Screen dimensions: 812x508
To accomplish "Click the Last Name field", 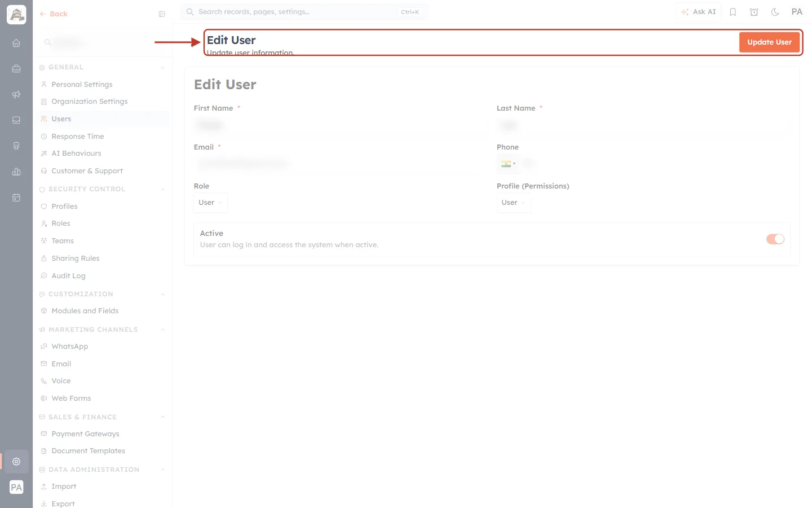I will 643,125.
